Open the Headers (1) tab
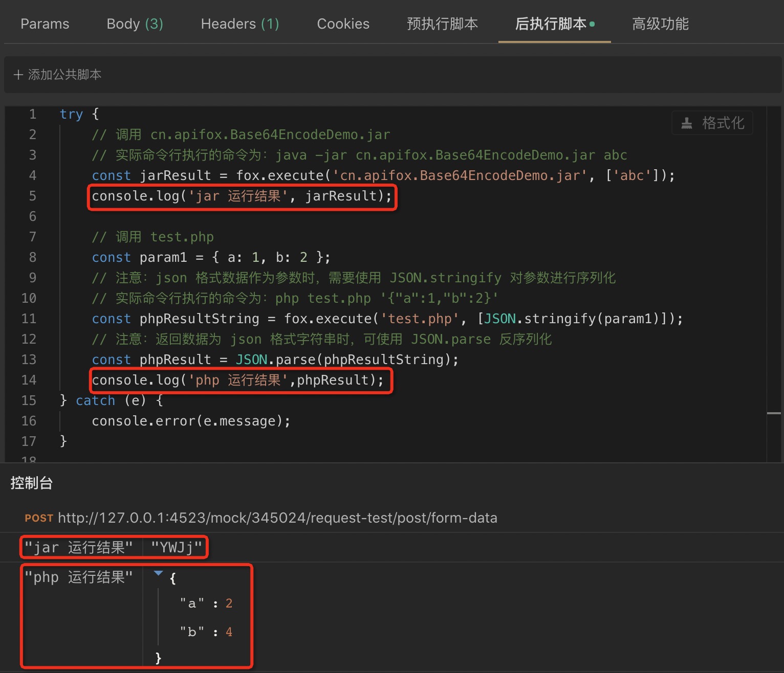This screenshot has height=673, width=784. click(239, 24)
